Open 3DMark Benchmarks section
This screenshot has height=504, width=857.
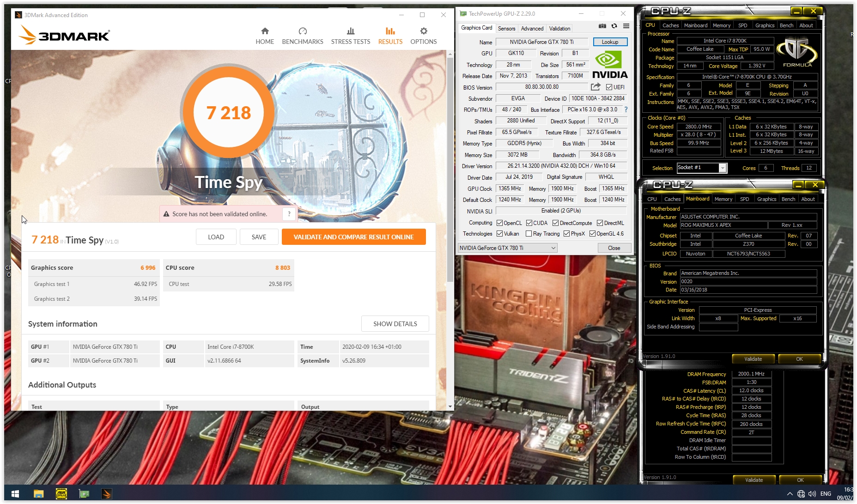click(303, 36)
